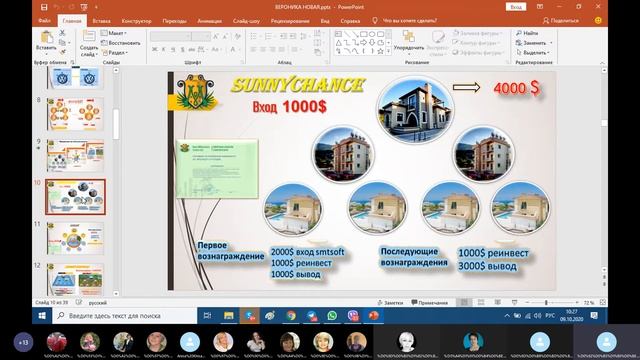The width and height of the screenshot is (640, 360).
Task: Toggle center text alignment
Action: (262, 49)
